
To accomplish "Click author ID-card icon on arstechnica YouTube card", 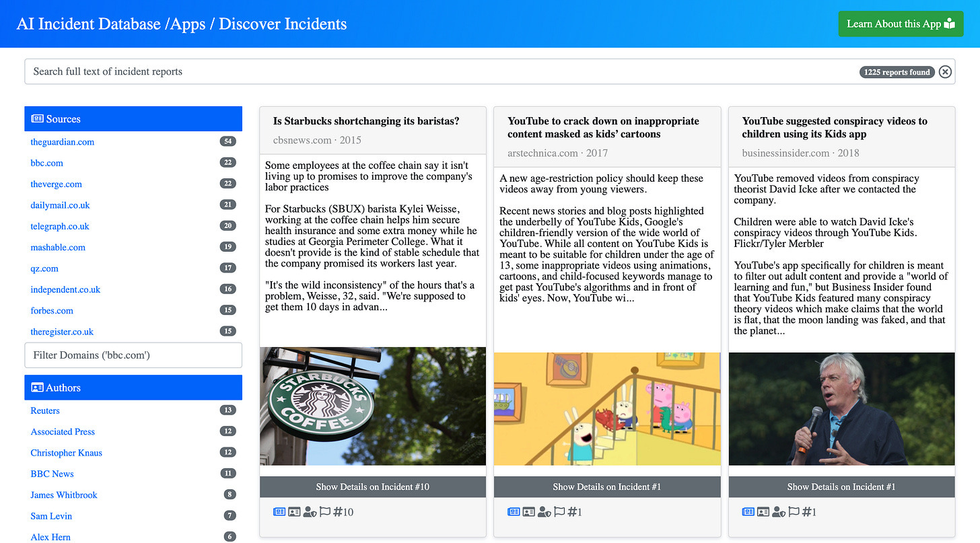I will click(528, 512).
